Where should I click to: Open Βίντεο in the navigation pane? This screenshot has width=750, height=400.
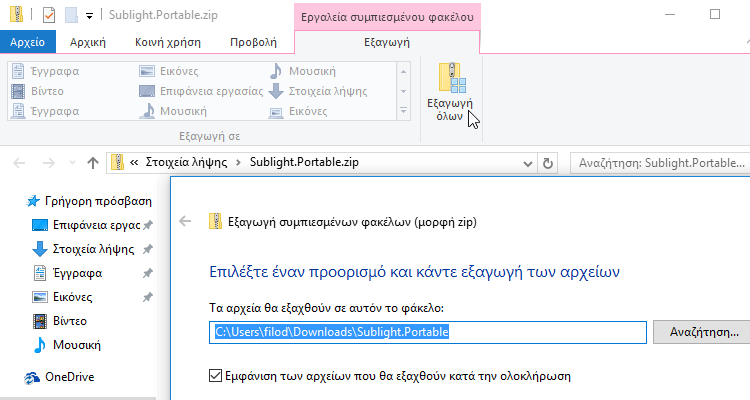[60, 321]
